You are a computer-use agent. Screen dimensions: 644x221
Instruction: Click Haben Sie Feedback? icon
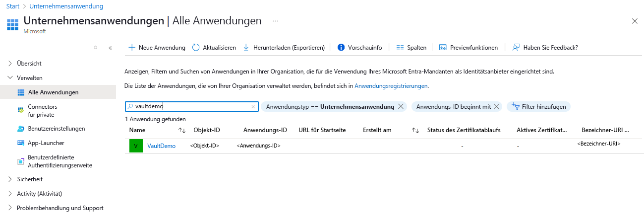516,47
